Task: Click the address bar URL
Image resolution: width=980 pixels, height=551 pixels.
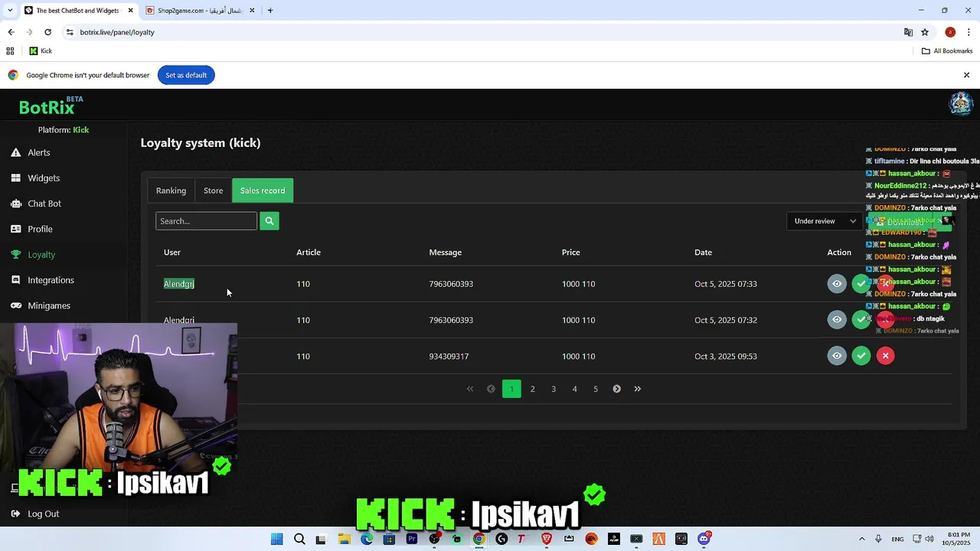Action: [117, 32]
